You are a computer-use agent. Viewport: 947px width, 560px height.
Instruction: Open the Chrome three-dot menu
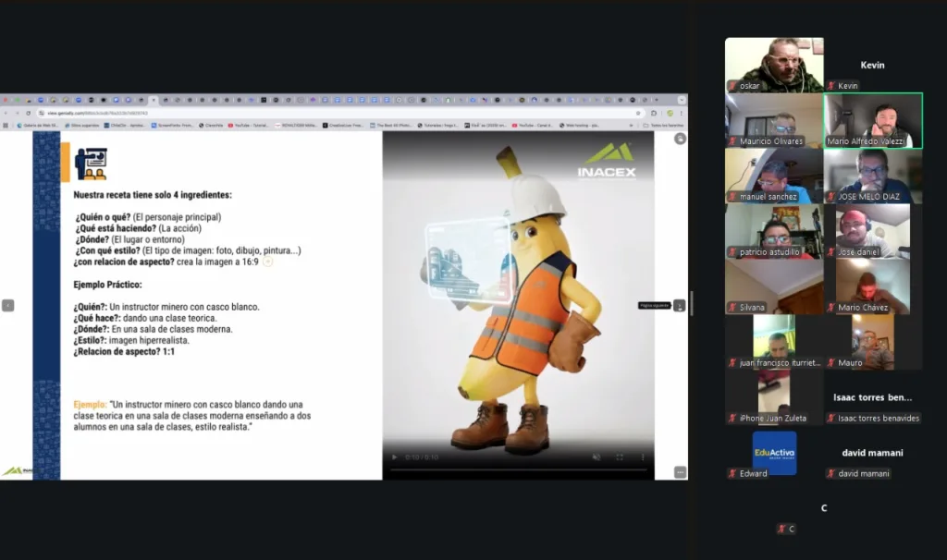[682, 113]
